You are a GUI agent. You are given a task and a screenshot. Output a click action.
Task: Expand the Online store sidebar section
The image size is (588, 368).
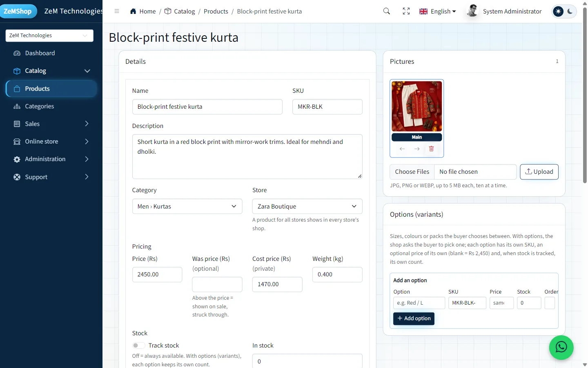click(x=51, y=141)
